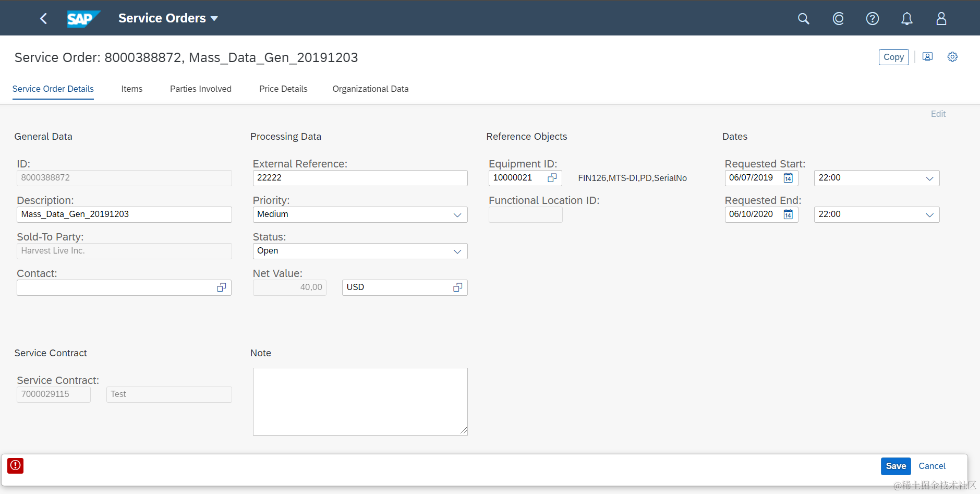The height and width of the screenshot is (494, 980).
Task: Click into the Description field
Action: point(124,214)
